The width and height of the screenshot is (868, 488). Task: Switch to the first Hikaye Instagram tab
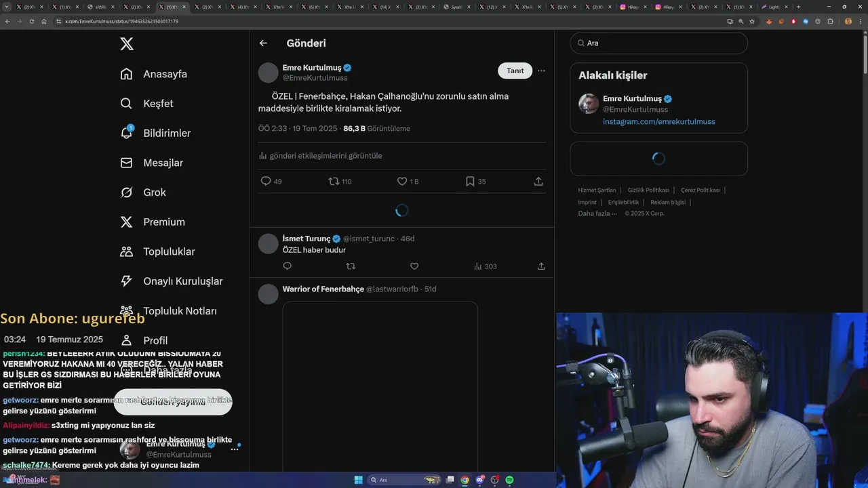click(x=633, y=7)
